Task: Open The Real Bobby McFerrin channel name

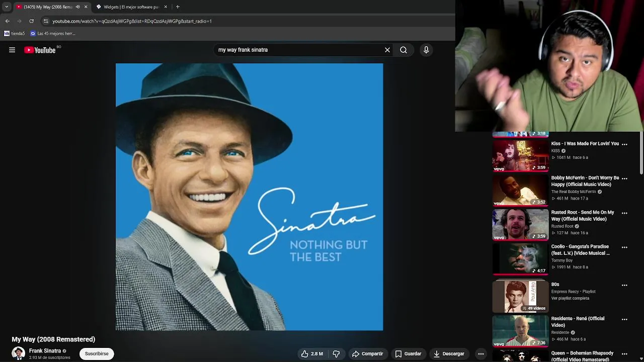Action: 574,192
